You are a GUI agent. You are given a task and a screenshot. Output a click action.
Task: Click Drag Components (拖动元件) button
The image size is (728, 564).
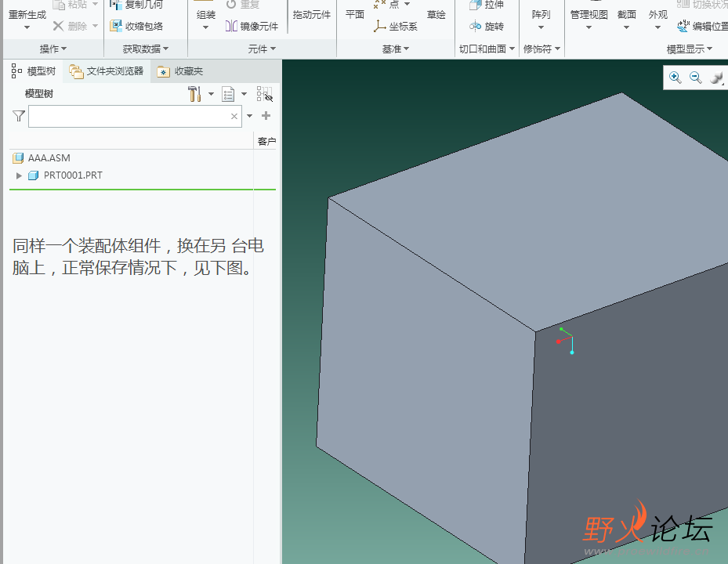[312, 15]
